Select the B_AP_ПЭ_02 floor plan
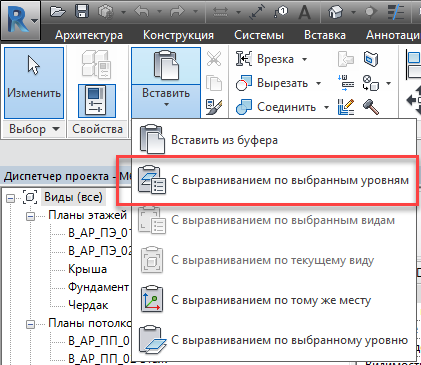Screen dimensions: 421x365 (x=100, y=250)
